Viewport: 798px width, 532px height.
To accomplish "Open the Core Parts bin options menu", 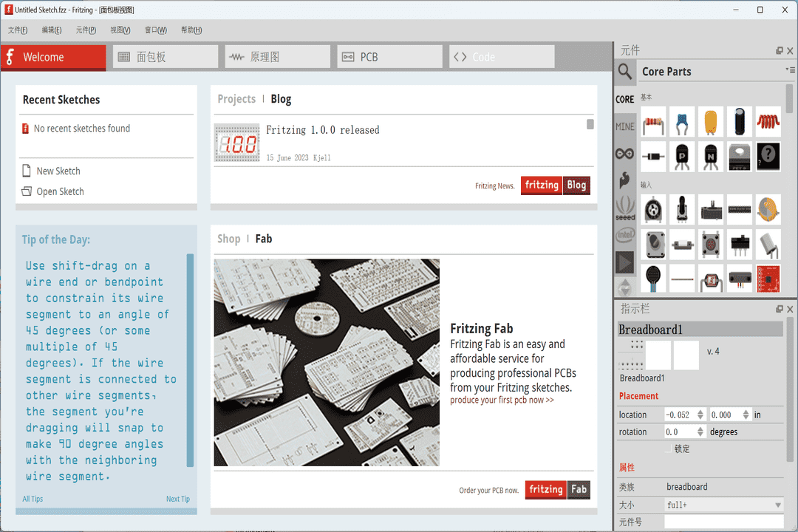I will (789, 69).
